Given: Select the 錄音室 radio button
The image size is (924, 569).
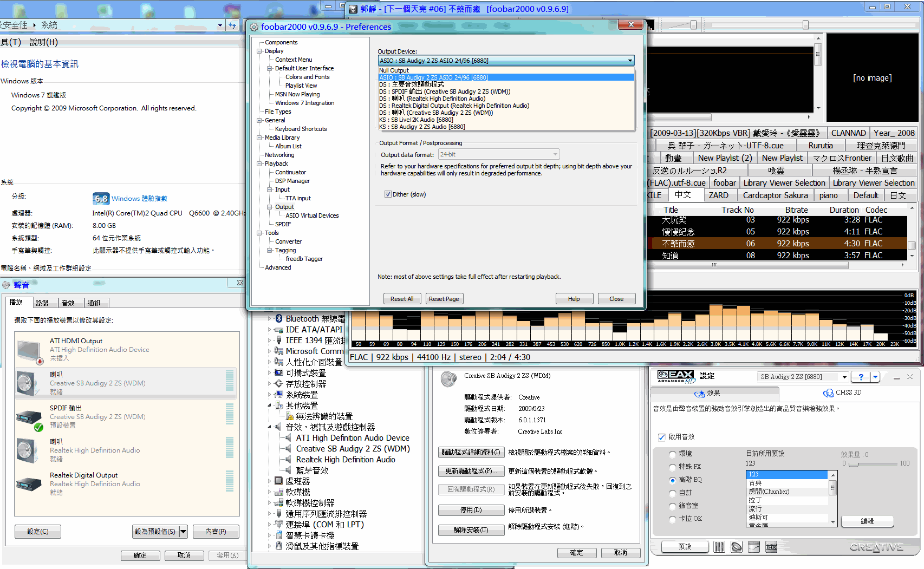Looking at the screenshot, I should click(673, 506).
